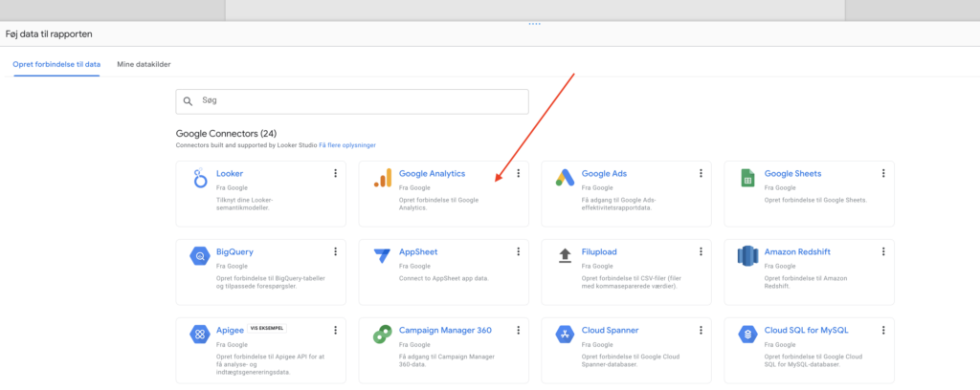Open the Amazon Redshift card three-dot menu

tap(883, 251)
